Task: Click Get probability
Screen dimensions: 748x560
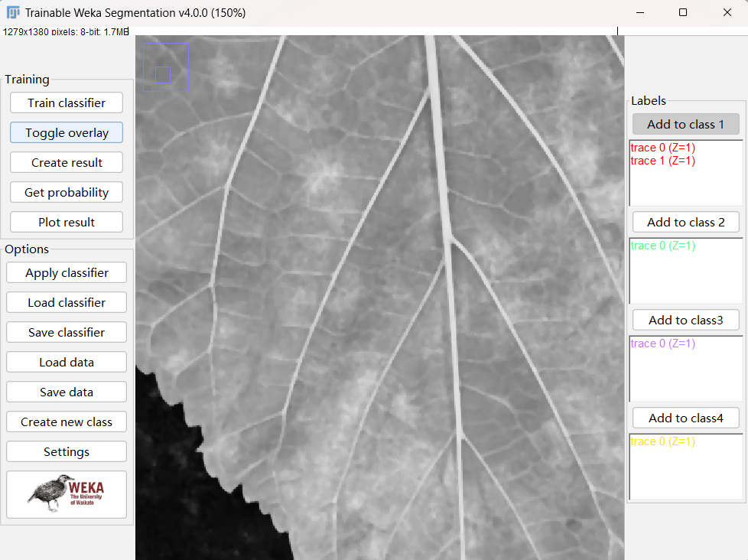Action: coord(66,192)
